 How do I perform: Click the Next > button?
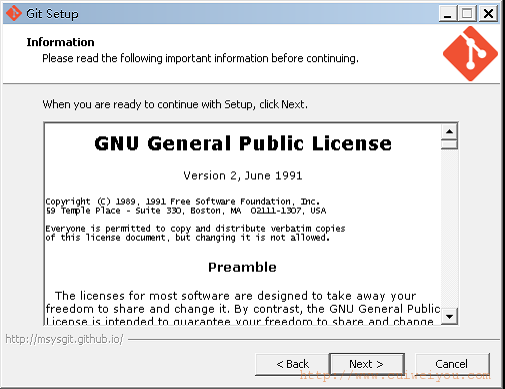point(367,364)
